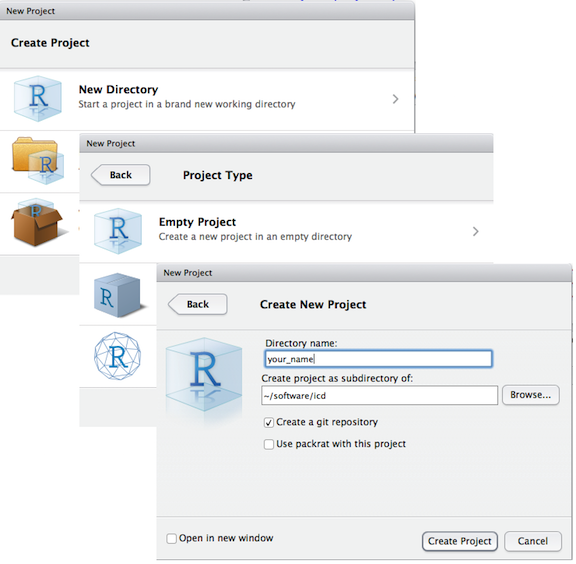
Task: Click the Existing Directory folder icon
Action: tap(38, 161)
